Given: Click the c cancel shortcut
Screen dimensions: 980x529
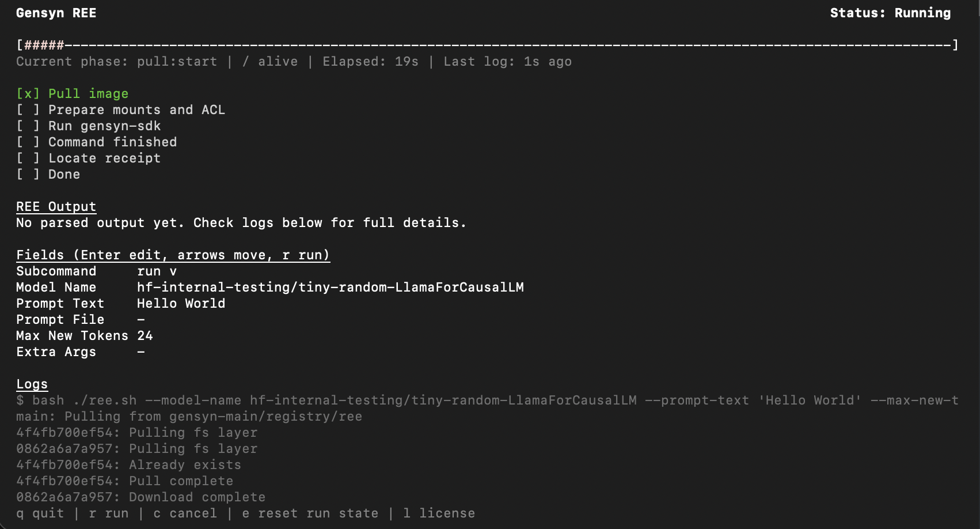Looking at the screenshot, I should (185, 513).
